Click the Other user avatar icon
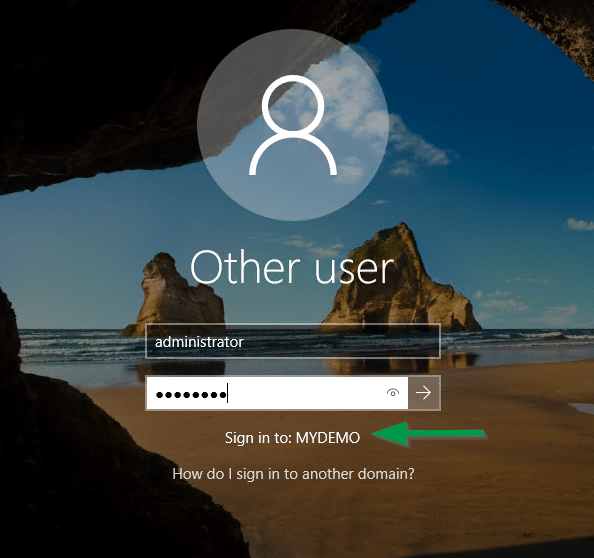The height and width of the screenshot is (558, 594). coord(293,125)
